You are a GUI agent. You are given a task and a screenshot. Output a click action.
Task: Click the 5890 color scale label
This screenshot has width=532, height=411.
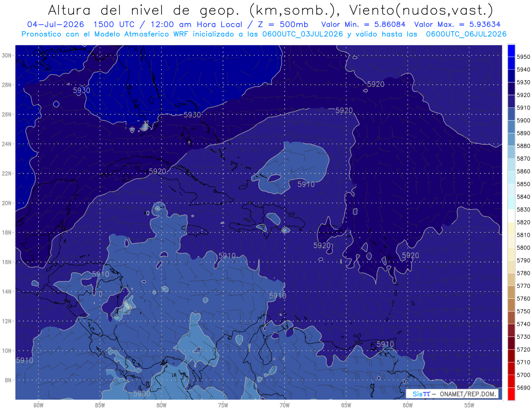point(524,133)
